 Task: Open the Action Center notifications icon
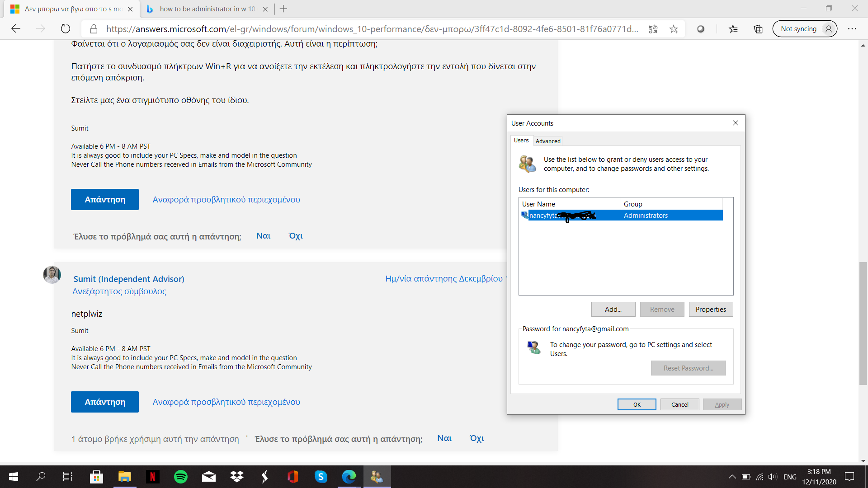pos(849,477)
